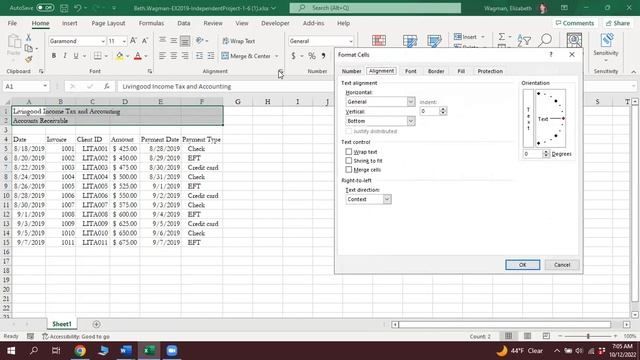Check the Merge cells checkbox
Image resolution: width=640 pixels, height=360 pixels.
click(x=349, y=169)
